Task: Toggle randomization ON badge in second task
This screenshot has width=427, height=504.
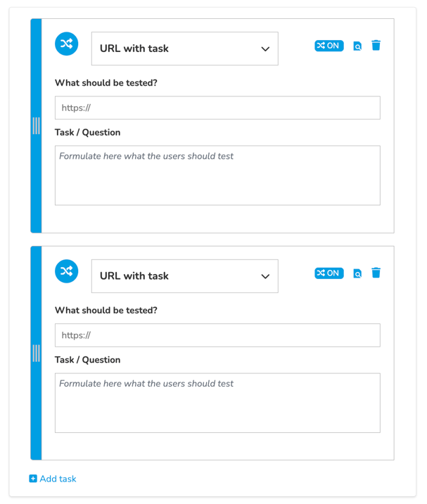Action: point(329,273)
